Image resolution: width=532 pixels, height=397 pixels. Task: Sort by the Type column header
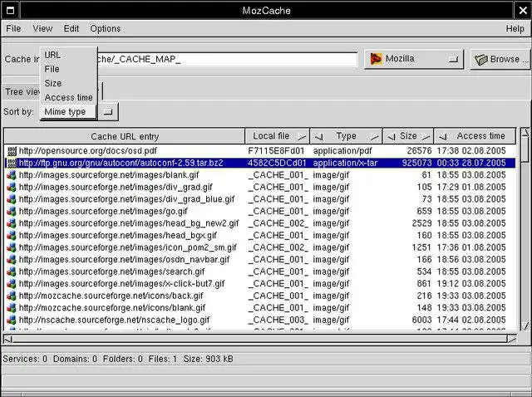(346, 136)
